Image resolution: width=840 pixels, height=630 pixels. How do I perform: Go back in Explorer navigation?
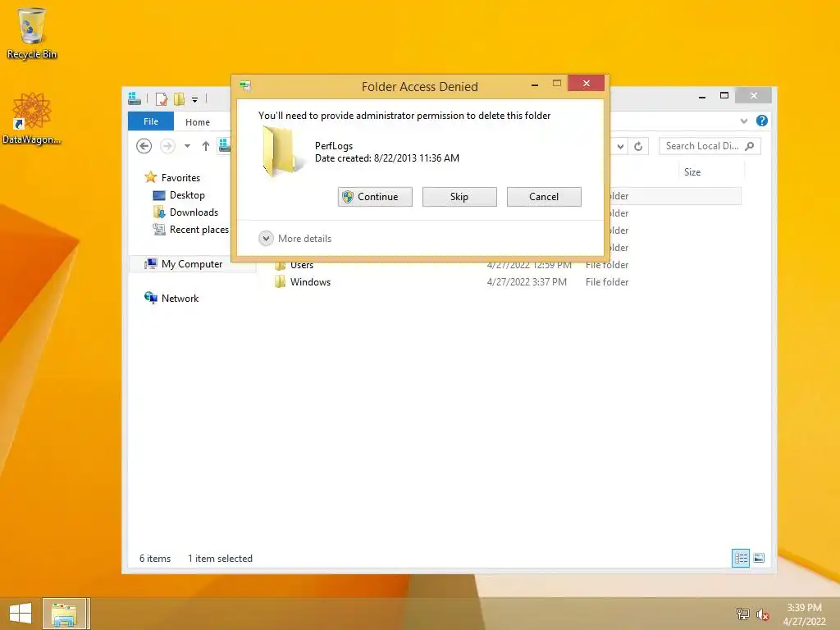coord(144,146)
